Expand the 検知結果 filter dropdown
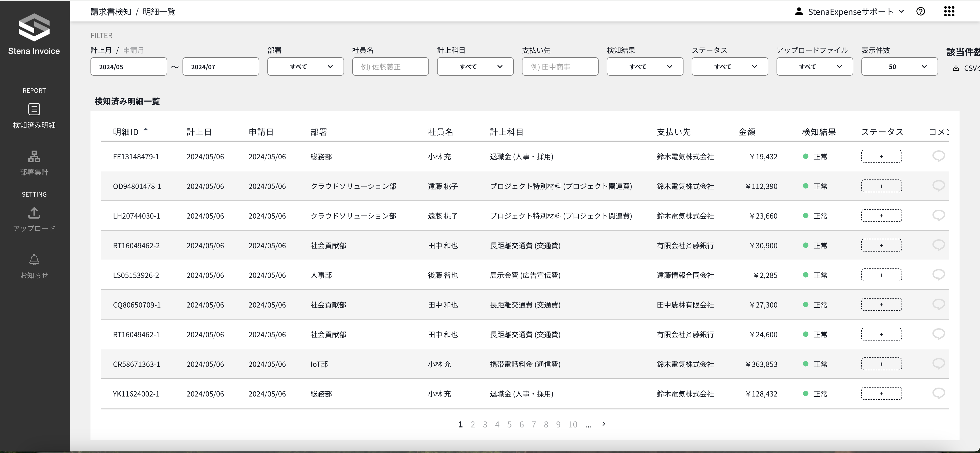 (644, 66)
